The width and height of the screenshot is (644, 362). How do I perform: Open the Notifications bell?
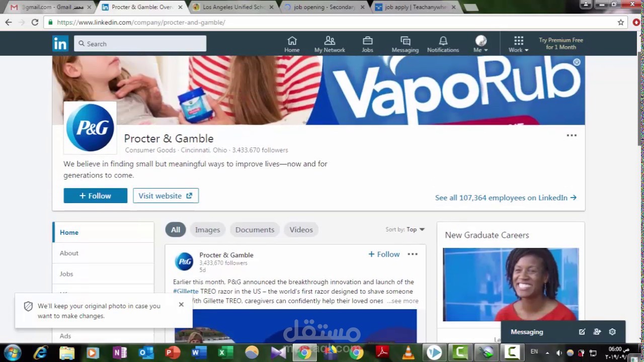(443, 44)
